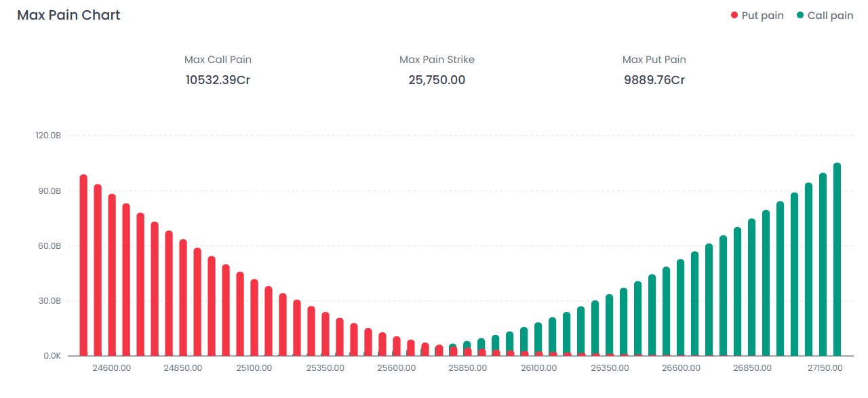Click the 120.0B y-axis label
Viewport: 868px width, 398px height.
48,136
